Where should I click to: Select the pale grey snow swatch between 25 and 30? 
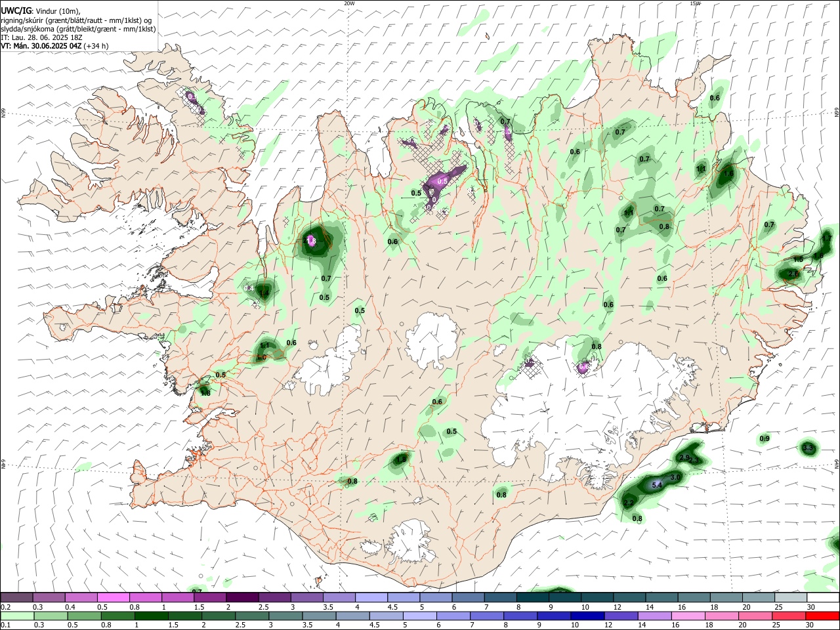tap(790, 598)
